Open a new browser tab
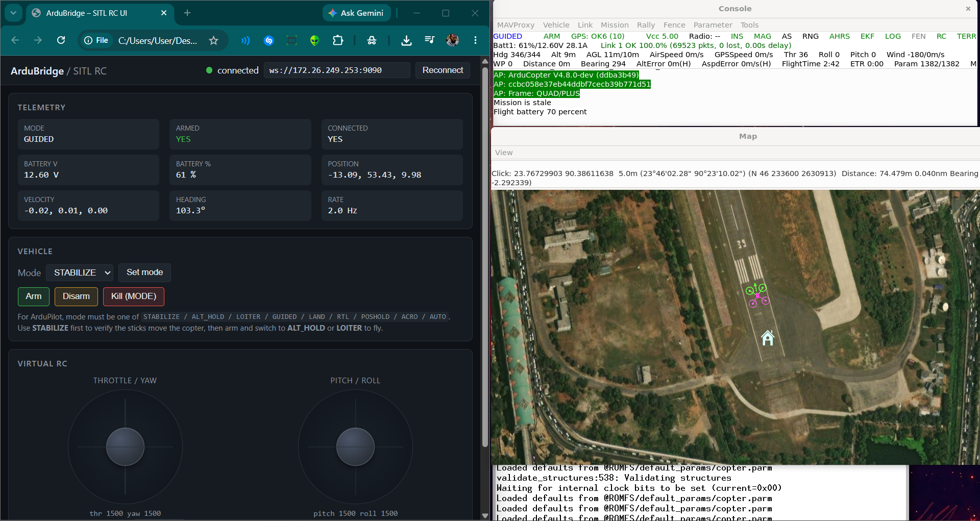This screenshot has height=521, width=980. point(187,13)
